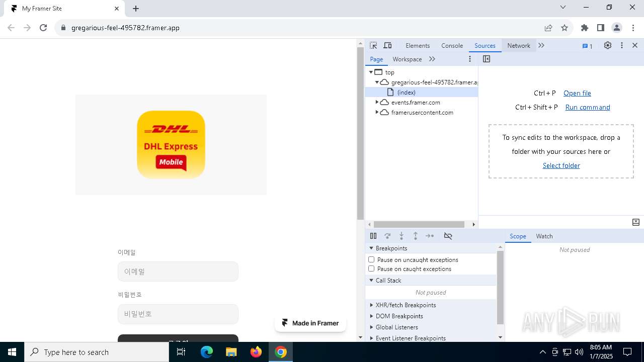Click step out of current function

tap(416, 236)
